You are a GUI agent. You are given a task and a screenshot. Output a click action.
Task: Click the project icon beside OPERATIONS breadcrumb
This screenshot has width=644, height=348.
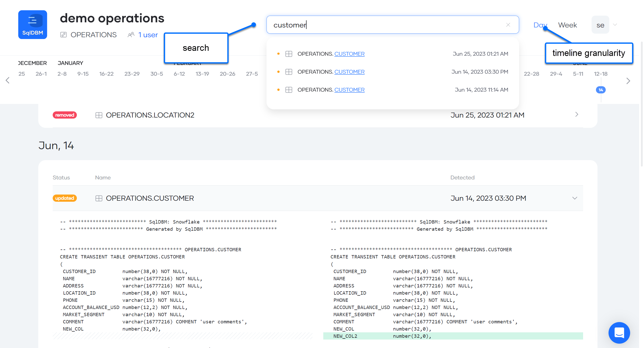[63, 35]
